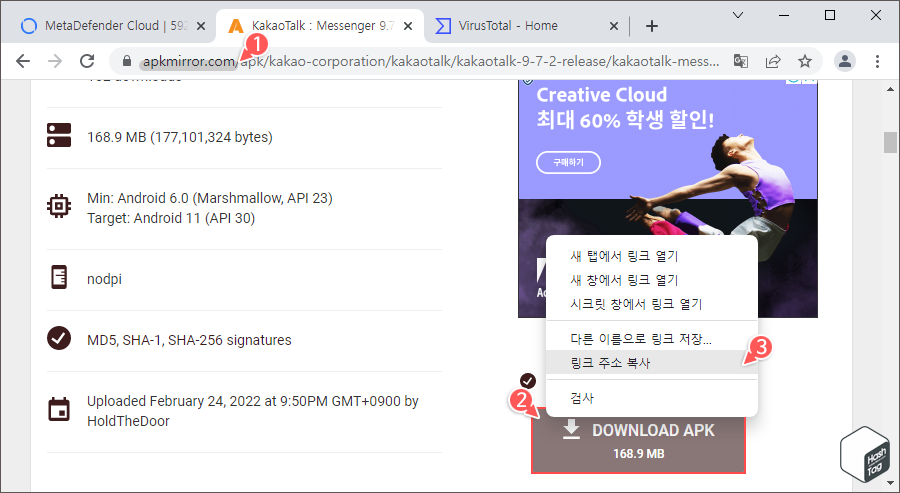Click the scrollbar up arrow
The height and width of the screenshot is (493, 900).
pyautogui.click(x=890, y=89)
